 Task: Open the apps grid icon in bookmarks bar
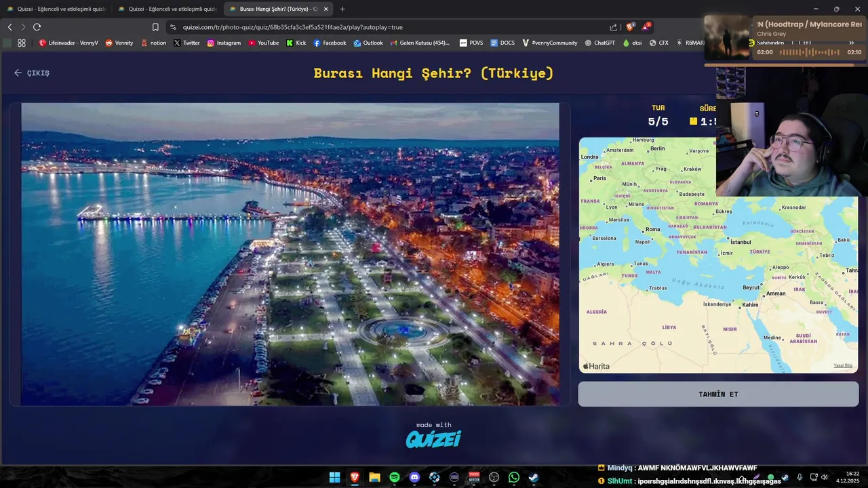22,43
